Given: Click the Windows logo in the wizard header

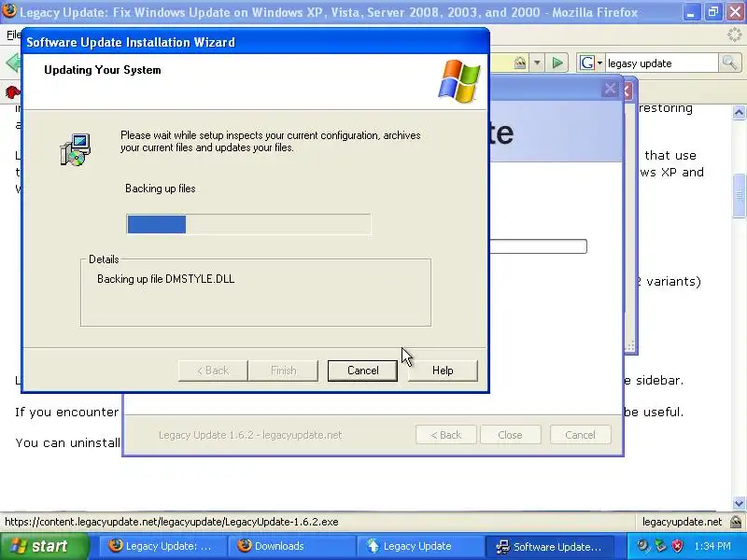Looking at the screenshot, I should pos(459,81).
